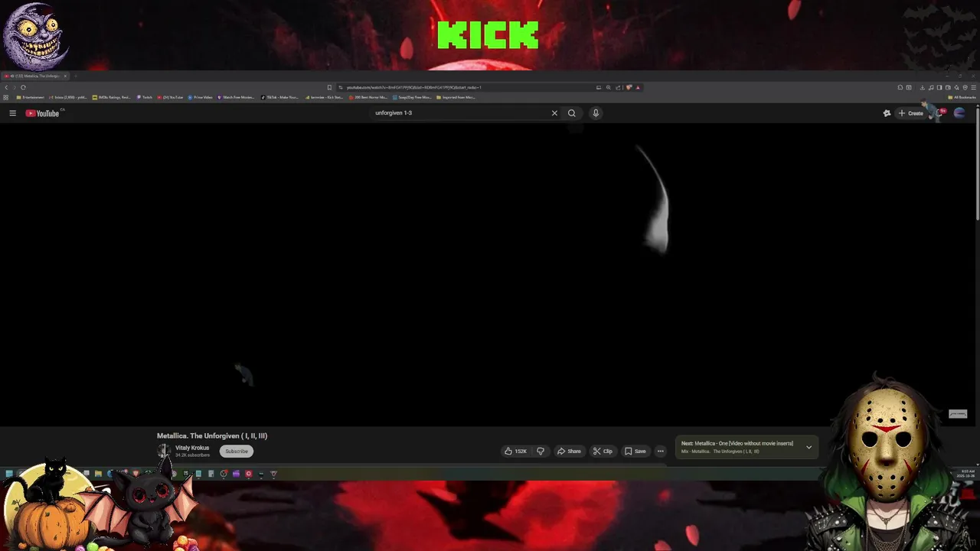
Task: Open the Prime Video bookmark
Action: pos(201,97)
